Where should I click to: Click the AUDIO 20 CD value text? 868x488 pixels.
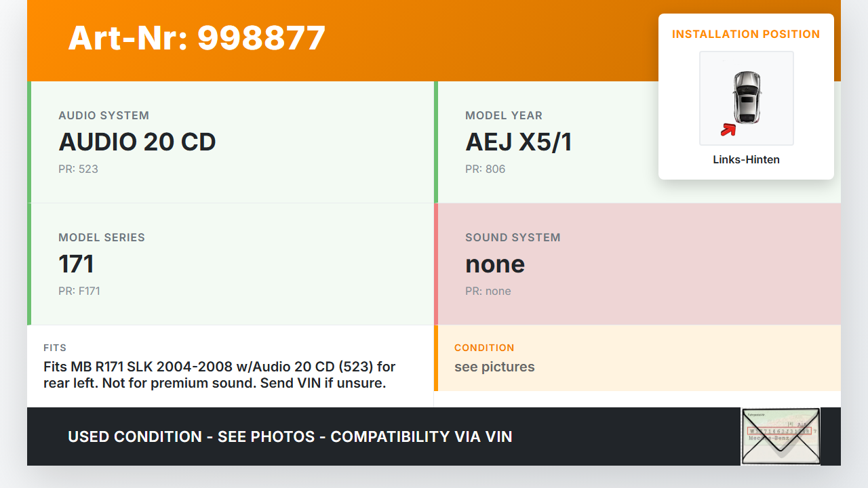(137, 142)
